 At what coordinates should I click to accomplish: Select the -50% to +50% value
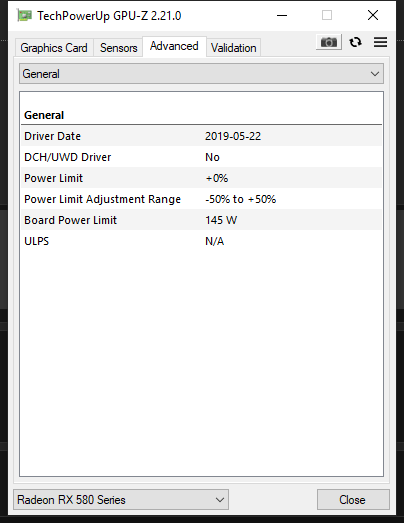click(241, 199)
